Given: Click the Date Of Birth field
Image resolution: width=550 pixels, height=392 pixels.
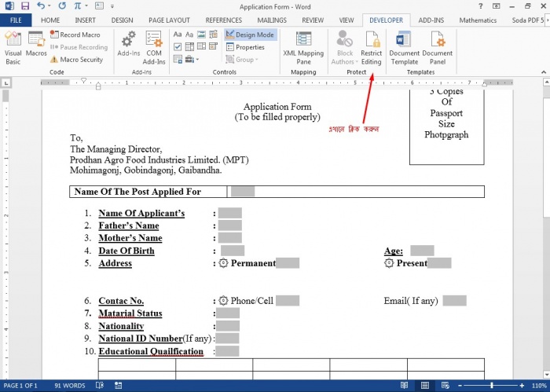Looking at the screenshot, I should tap(233, 251).
